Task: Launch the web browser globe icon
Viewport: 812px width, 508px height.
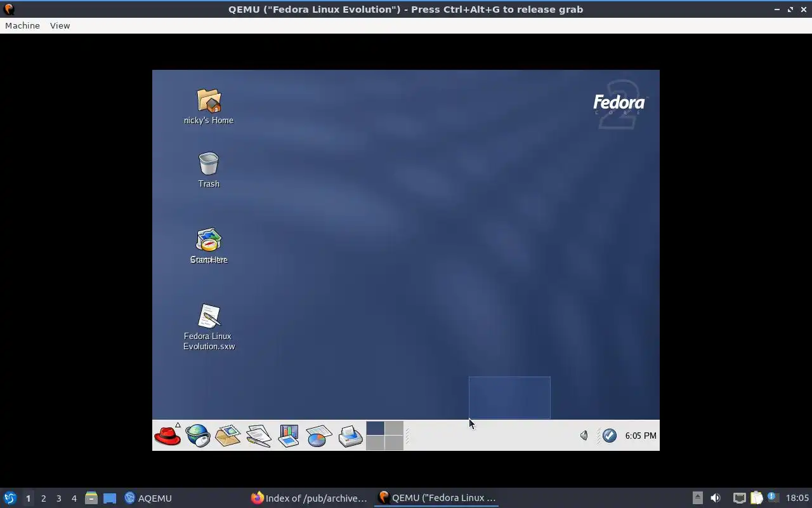Action: 198,436
